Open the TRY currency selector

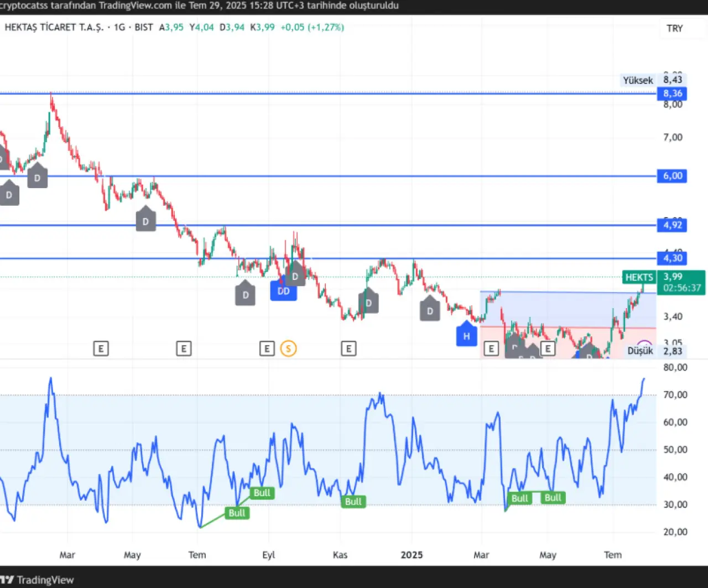coord(674,28)
